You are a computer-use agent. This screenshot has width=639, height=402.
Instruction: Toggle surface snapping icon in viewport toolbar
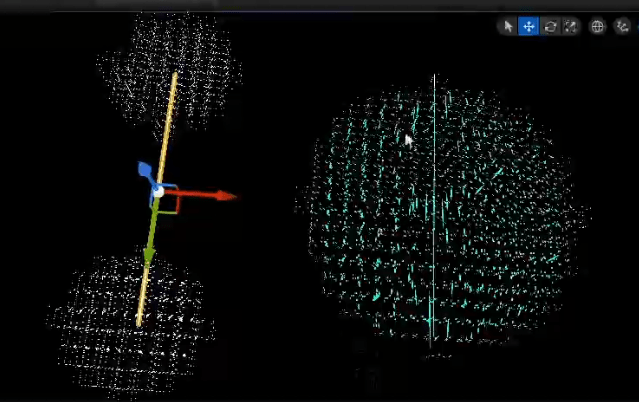point(623,27)
